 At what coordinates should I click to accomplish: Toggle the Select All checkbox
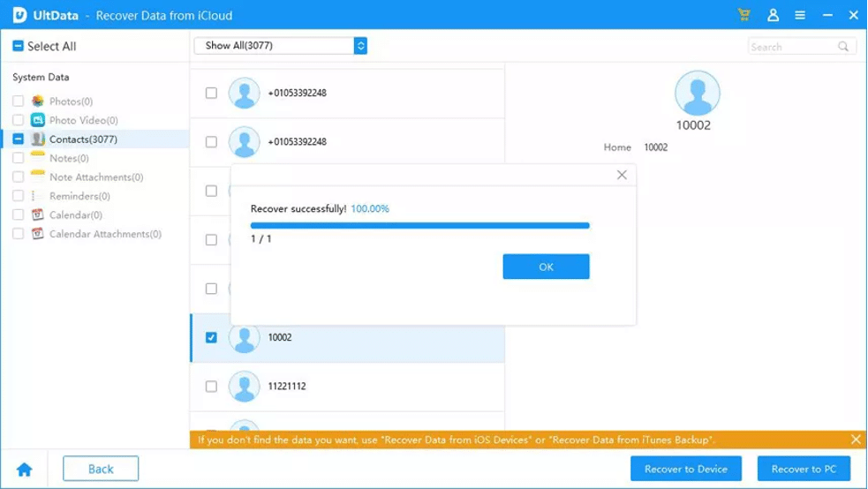pos(19,46)
